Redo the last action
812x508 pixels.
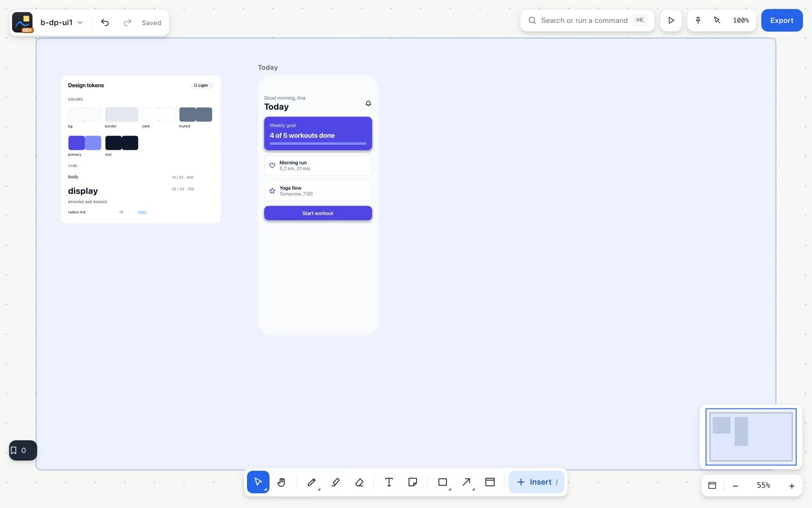127,22
